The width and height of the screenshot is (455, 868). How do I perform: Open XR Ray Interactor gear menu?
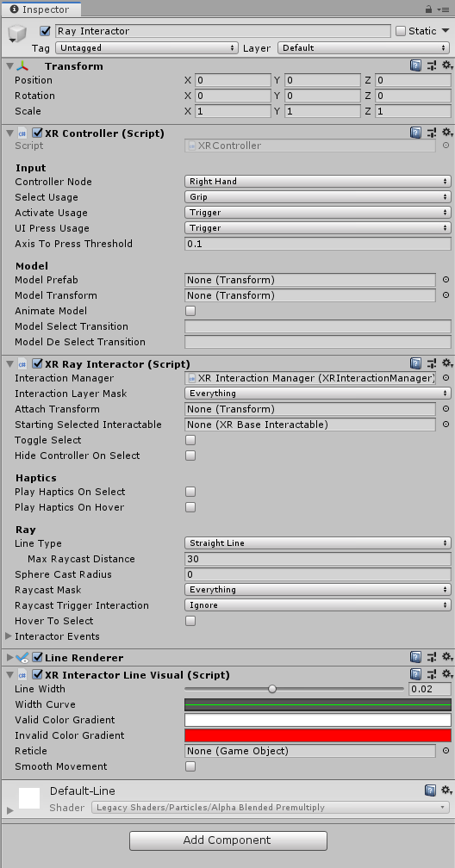[x=446, y=363]
